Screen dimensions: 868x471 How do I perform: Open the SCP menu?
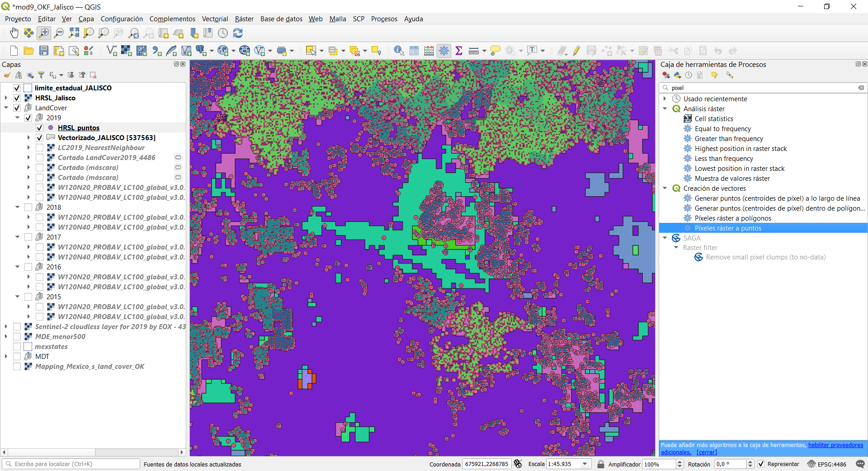359,19
